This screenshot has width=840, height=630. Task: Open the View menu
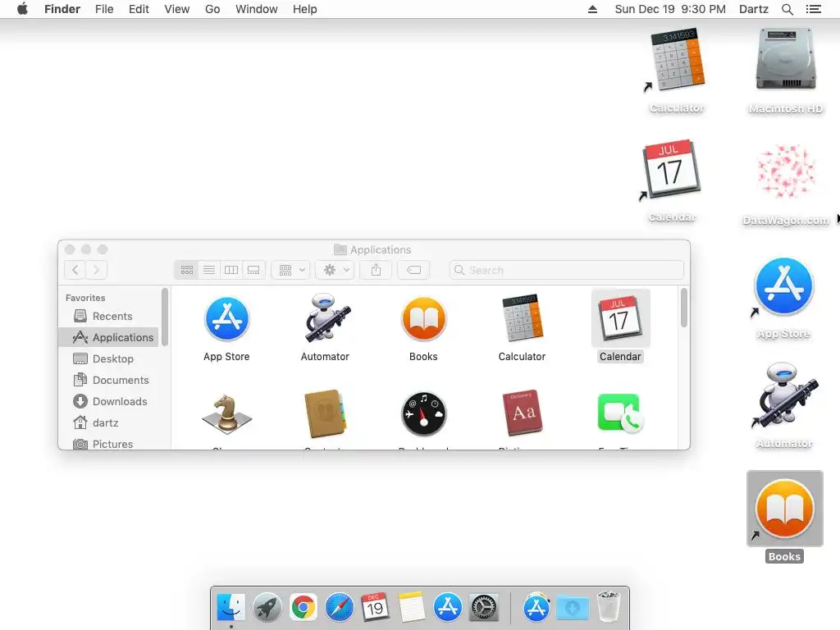tap(177, 9)
